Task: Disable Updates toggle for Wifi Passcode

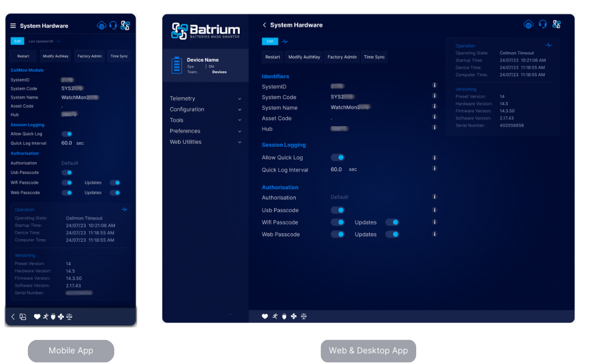Action: [393, 222]
